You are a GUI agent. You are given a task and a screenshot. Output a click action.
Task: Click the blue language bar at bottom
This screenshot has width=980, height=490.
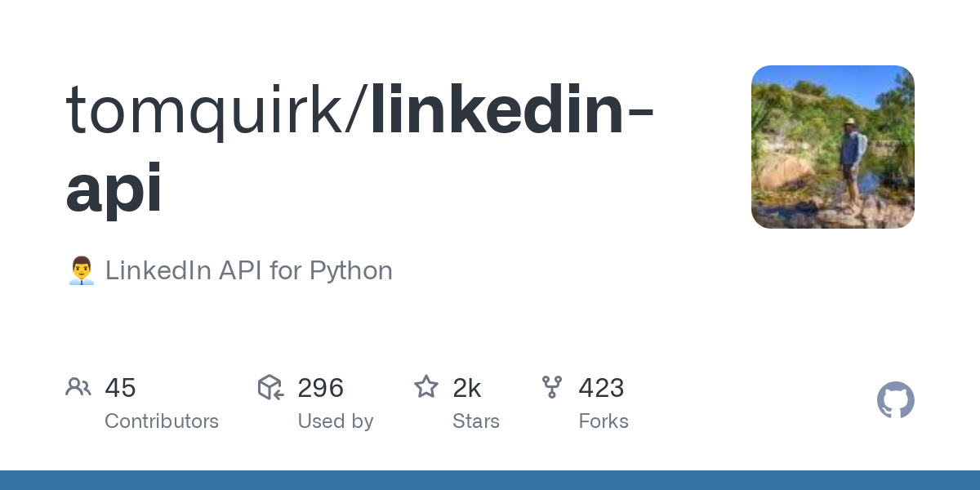(490, 480)
